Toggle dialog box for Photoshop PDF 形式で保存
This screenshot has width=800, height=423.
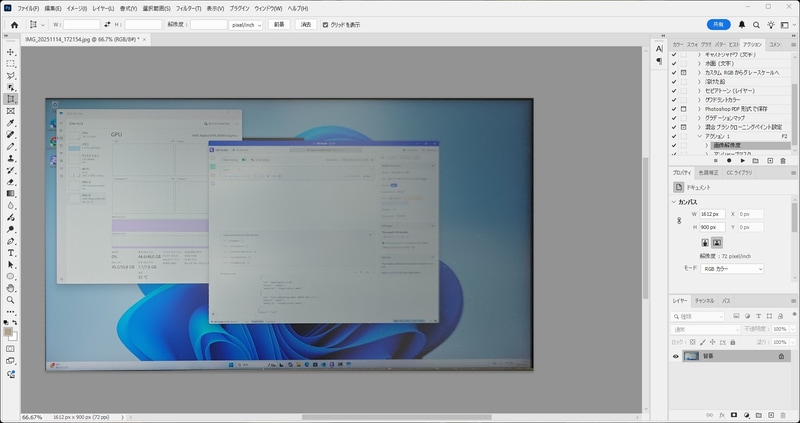pyautogui.click(x=684, y=109)
